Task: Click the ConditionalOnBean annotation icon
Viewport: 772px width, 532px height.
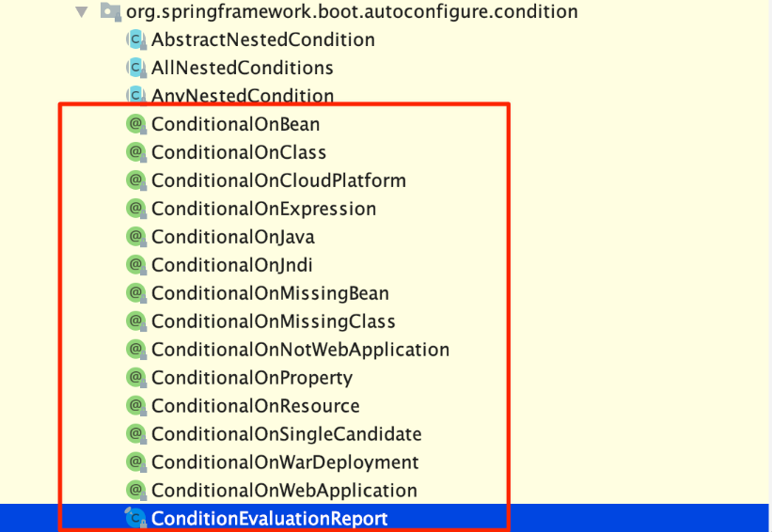Action: (x=136, y=124)
